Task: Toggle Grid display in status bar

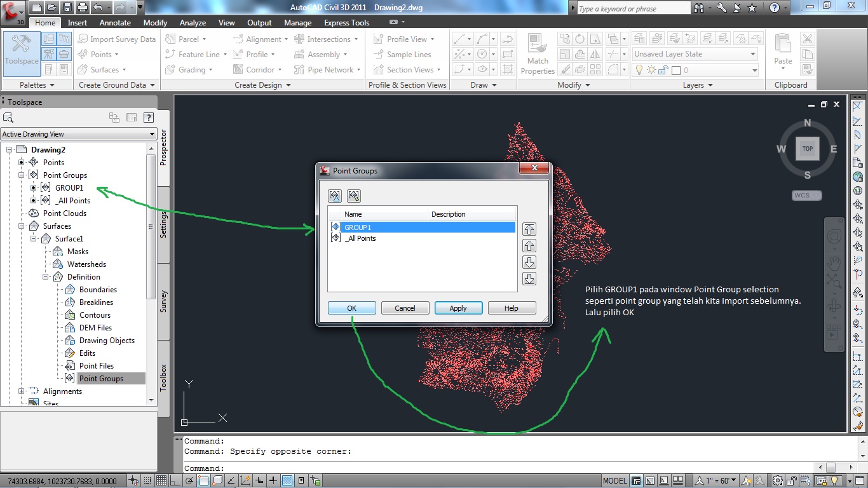Action: (161, 480)
